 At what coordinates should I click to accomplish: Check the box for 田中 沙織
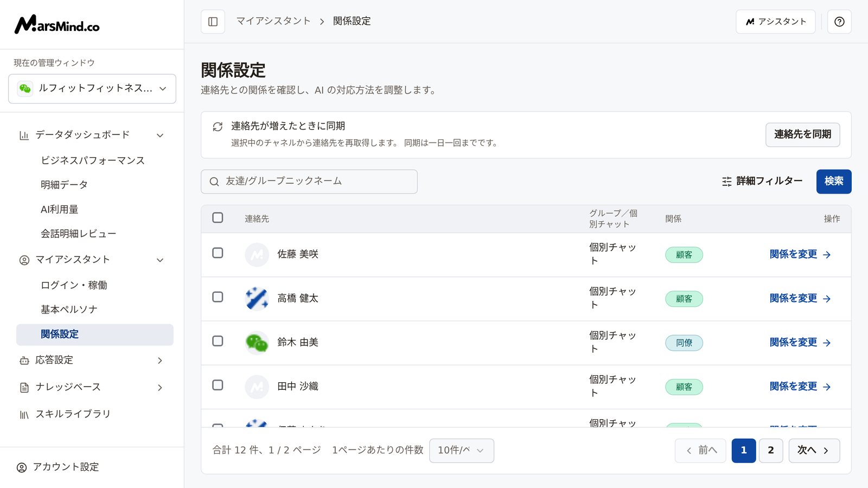click(x=218, y=385)
